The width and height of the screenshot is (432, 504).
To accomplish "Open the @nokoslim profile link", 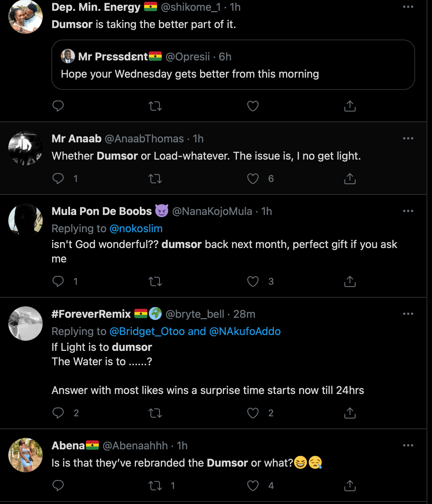I will click(x=136, y=229).
